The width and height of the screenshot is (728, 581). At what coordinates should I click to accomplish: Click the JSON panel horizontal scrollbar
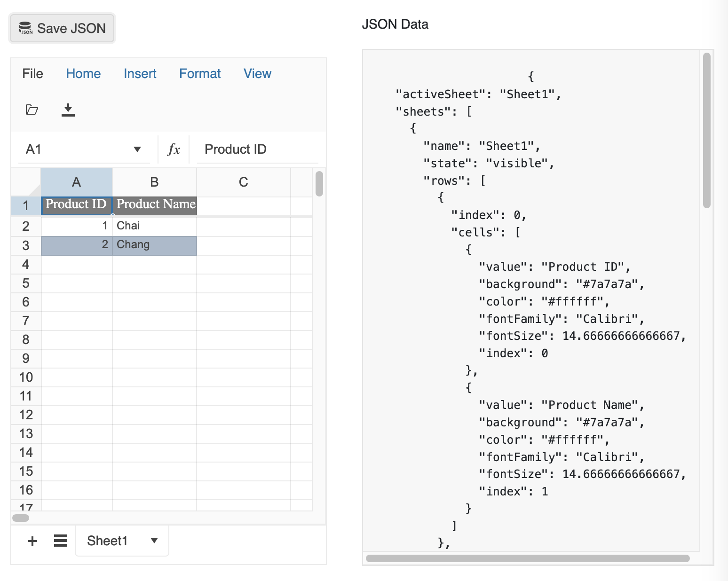[527, 558]
